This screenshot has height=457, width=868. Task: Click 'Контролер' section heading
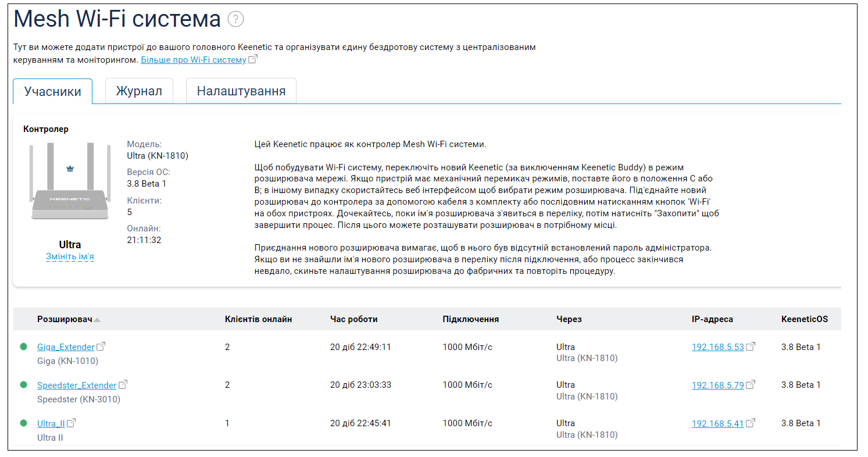pos(45,129)
